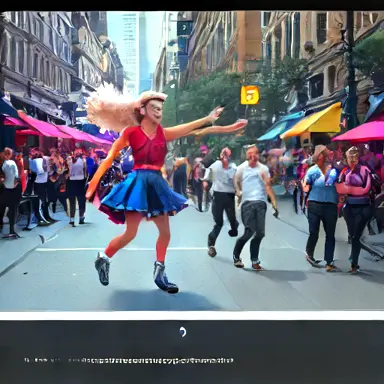
Task: Click the yellow street sign in the image
Action: coord(250,95)
